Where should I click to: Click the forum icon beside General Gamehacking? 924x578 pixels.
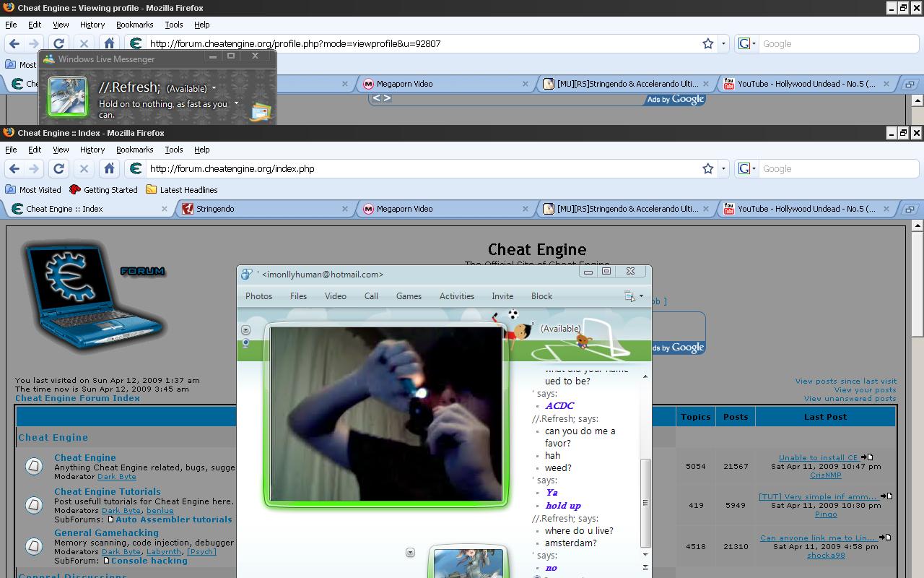click(34, 545)
